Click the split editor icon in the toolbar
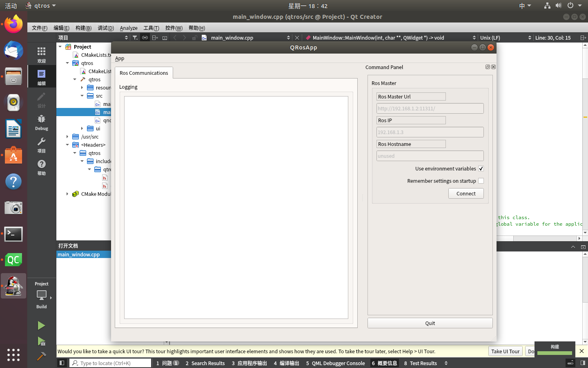 pyautogui.click(x=155, y=37)
